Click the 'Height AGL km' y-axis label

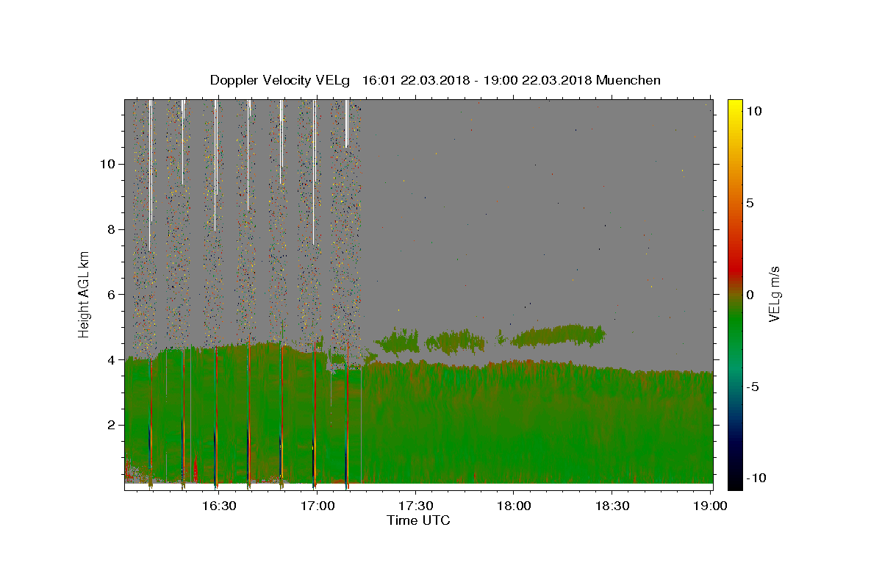85,294
